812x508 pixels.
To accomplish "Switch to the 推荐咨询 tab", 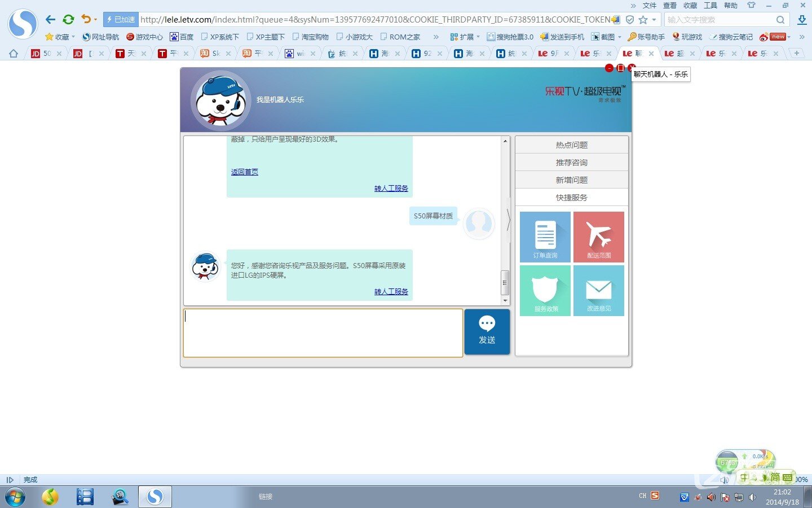I will pos(572,163).
